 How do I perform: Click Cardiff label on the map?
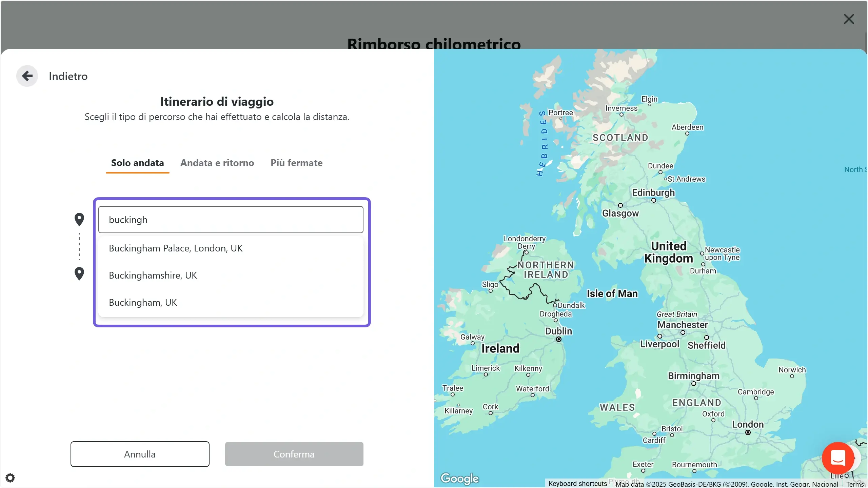tap(654, 440)
